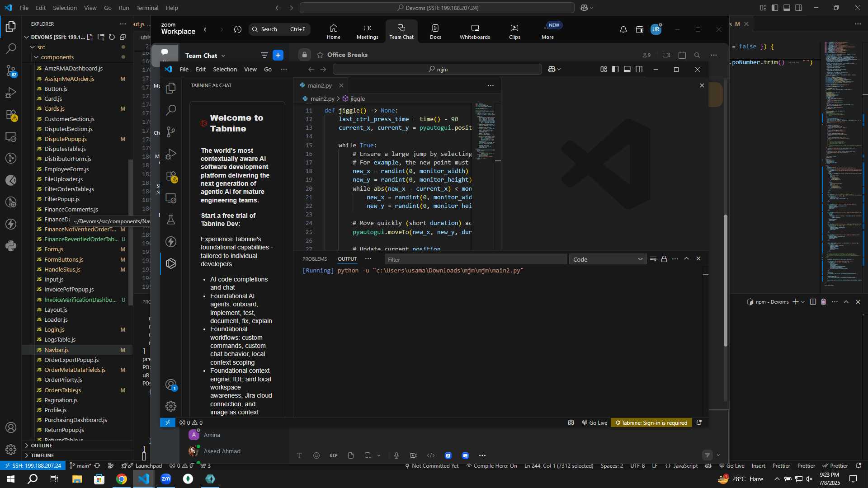This screenshot has height=488, width=868.
Task: Open Run and Debug in outer activity bar
Action: 11,93
